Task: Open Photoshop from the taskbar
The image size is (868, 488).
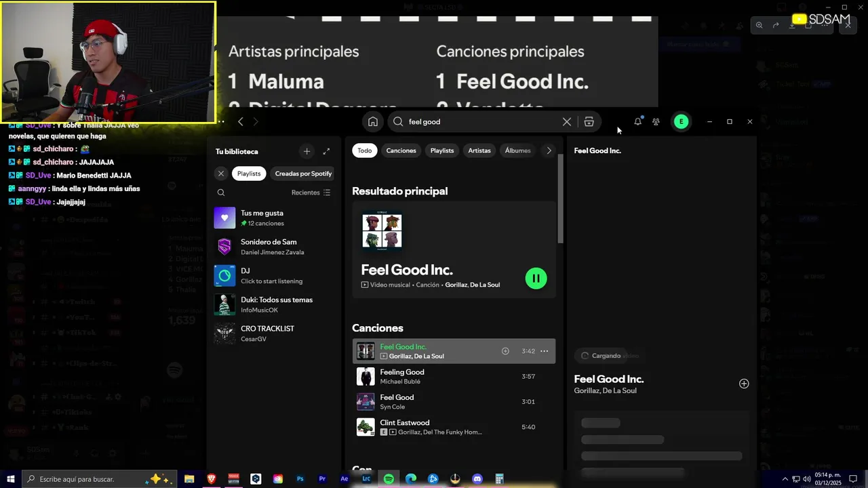Action: click(x=300, y=479)
